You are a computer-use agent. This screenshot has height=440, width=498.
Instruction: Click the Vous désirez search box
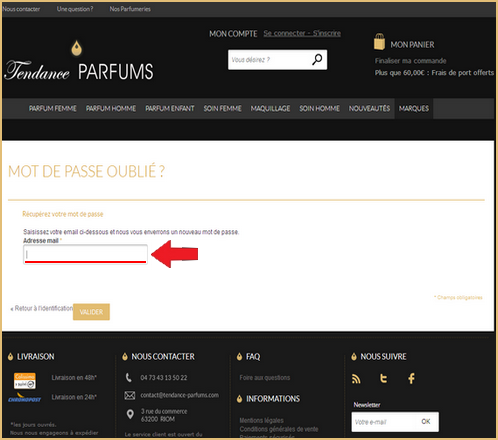(x=269, y=60)
